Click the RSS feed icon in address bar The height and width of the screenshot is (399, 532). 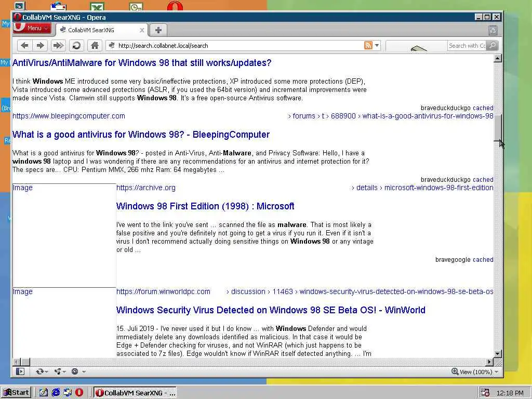point(368,45)
